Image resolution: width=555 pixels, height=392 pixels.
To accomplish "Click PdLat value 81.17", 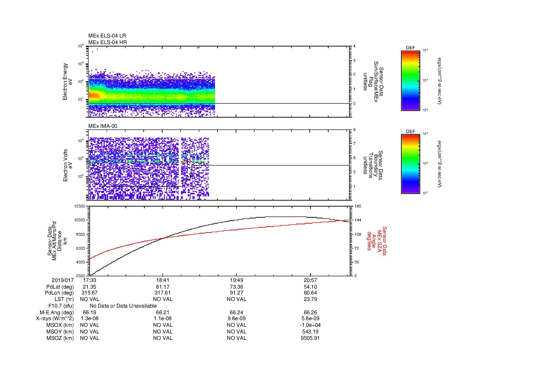I will [163, 287].
